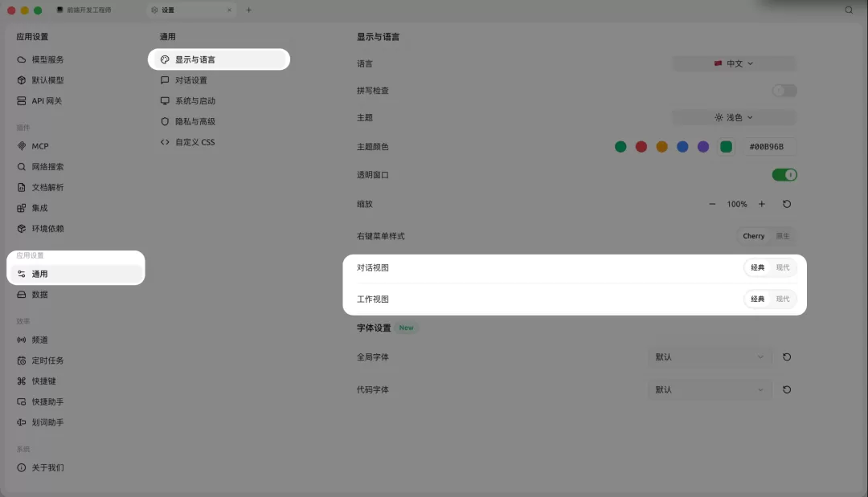
Task: Select 原生 right-click menu style
Action: 783,236
